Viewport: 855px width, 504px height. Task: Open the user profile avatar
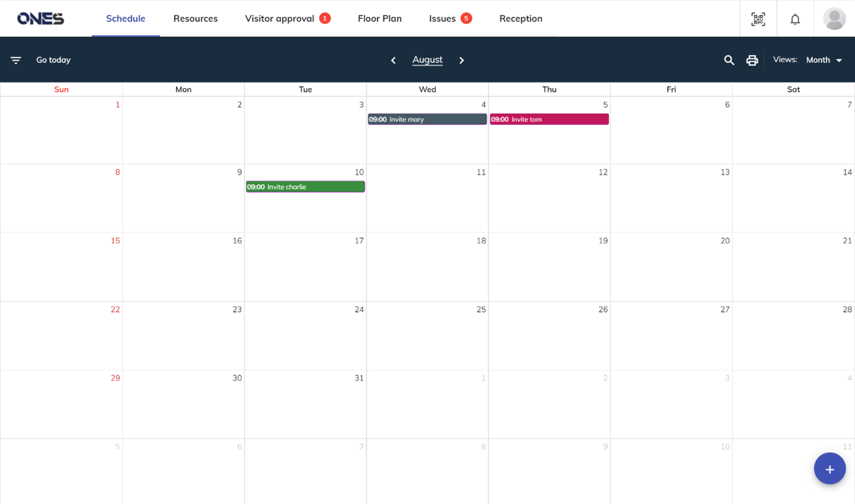[x=834, y=19]
